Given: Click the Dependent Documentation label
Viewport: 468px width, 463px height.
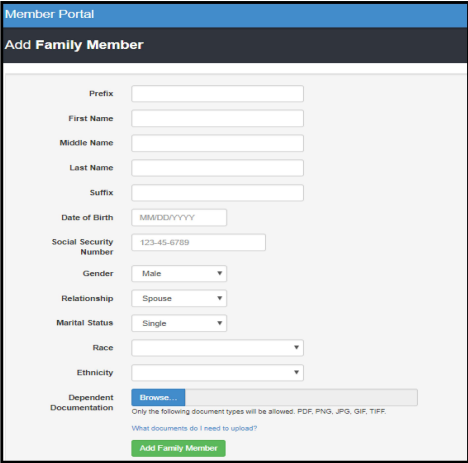Looking at the screenshot, I should 82,402.
